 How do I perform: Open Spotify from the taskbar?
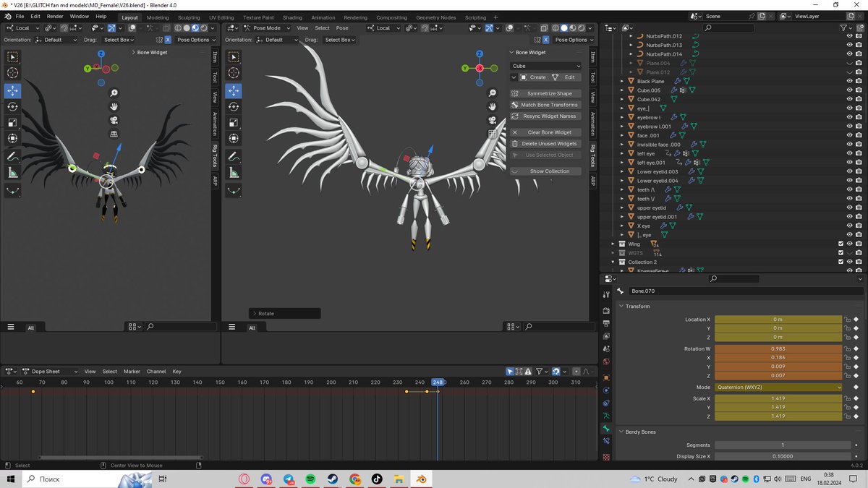click(310, 479)
